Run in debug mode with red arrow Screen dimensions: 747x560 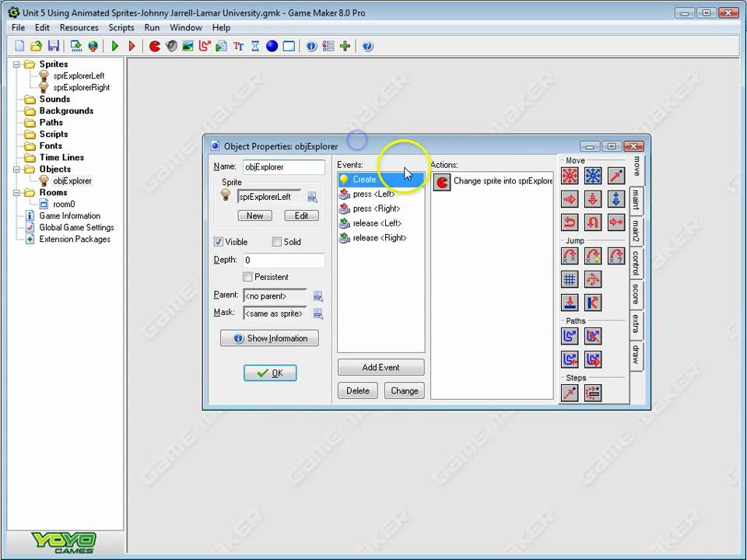coord(132,46)
